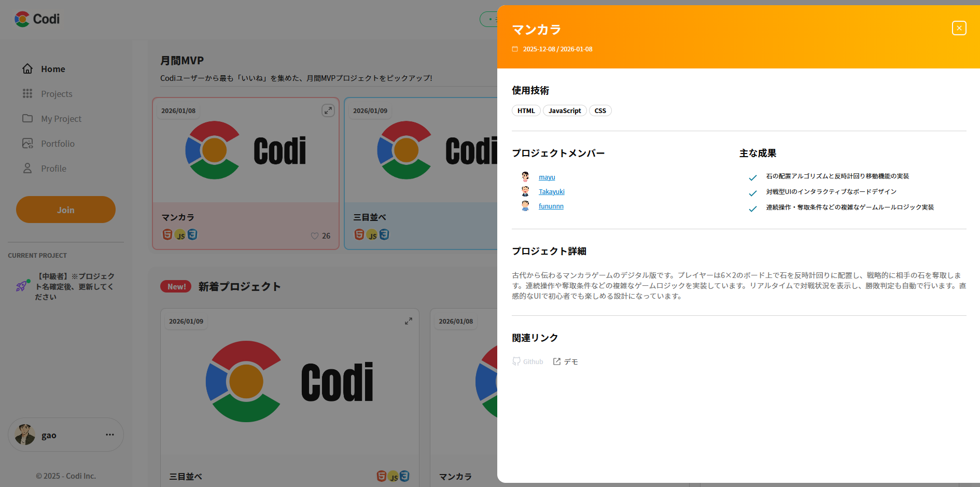This screenshot has width=980, height=487.
Task: Click the Codi logo in the header
Action: 37,19
